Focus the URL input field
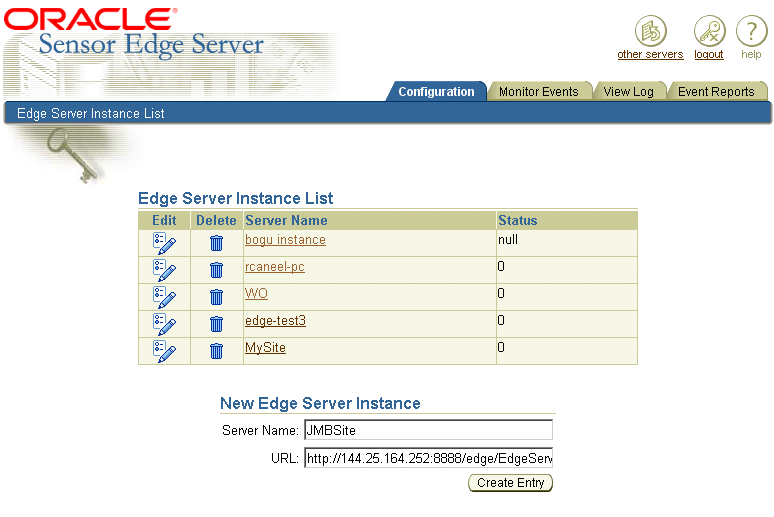 coord(428,458)
